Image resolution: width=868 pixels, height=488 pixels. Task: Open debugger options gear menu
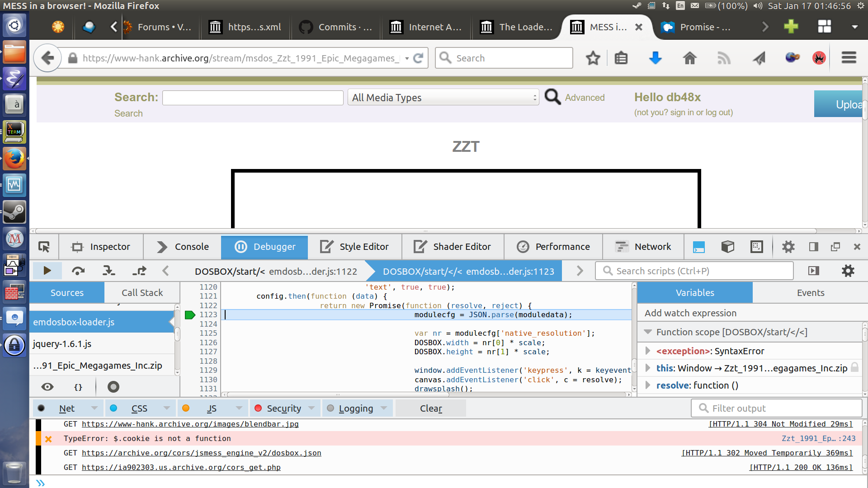(x=848, y=271)
